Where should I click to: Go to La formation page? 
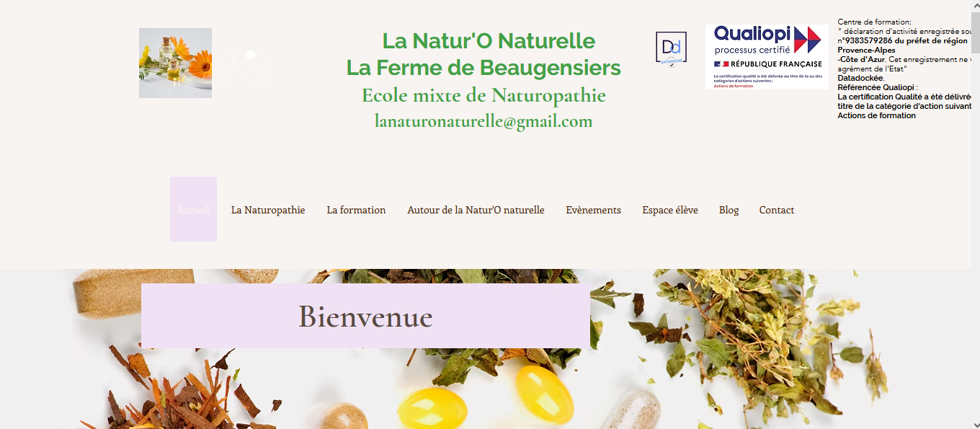tap(356, 210)
